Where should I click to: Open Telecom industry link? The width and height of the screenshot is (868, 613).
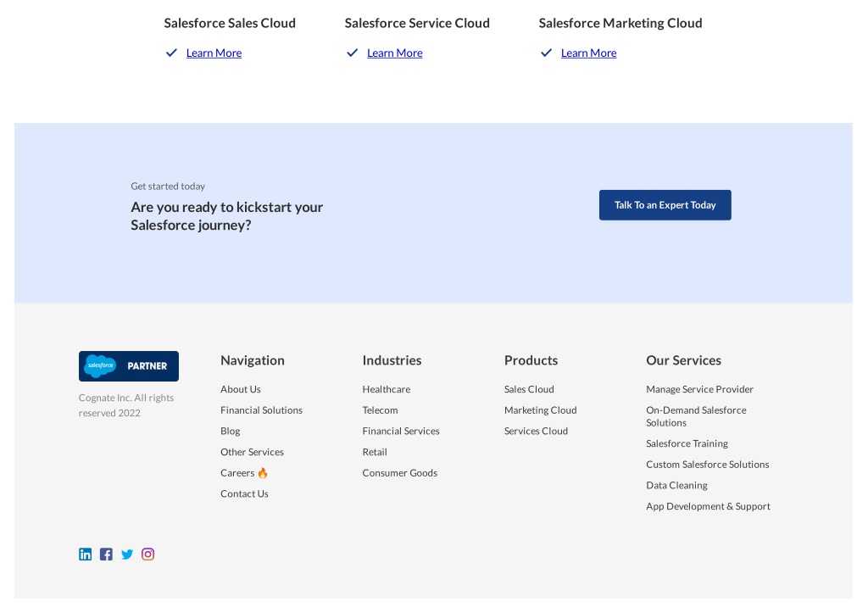coord(380,410)
